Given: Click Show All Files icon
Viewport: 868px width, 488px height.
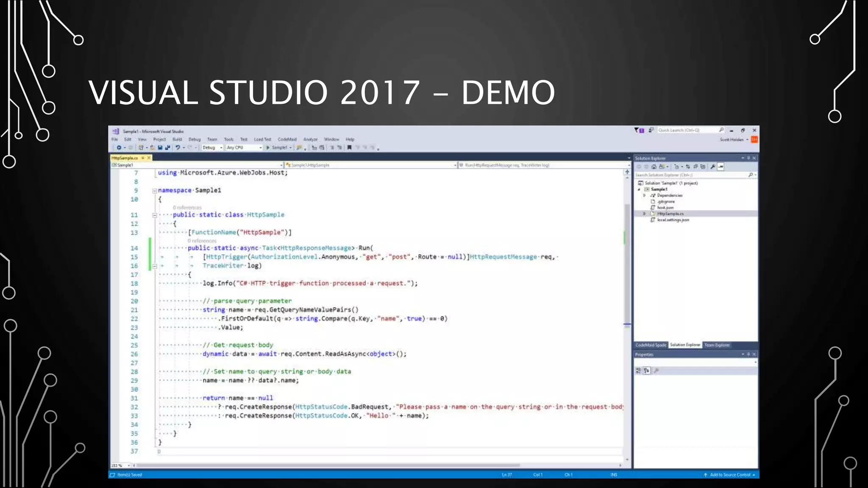Looking at the screenshot, I should pos(703,166).
